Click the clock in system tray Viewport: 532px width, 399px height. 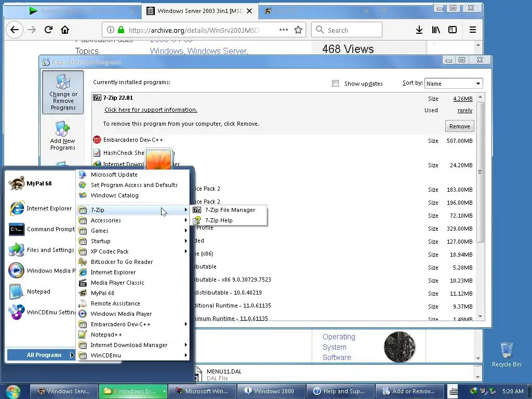(513, 391)
